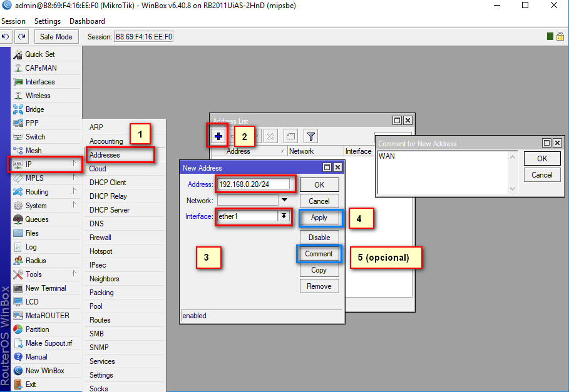Viewport: 569px width, 392px height.
Task: Open Quick Set from the sidebar
Action: coord(39,54)
